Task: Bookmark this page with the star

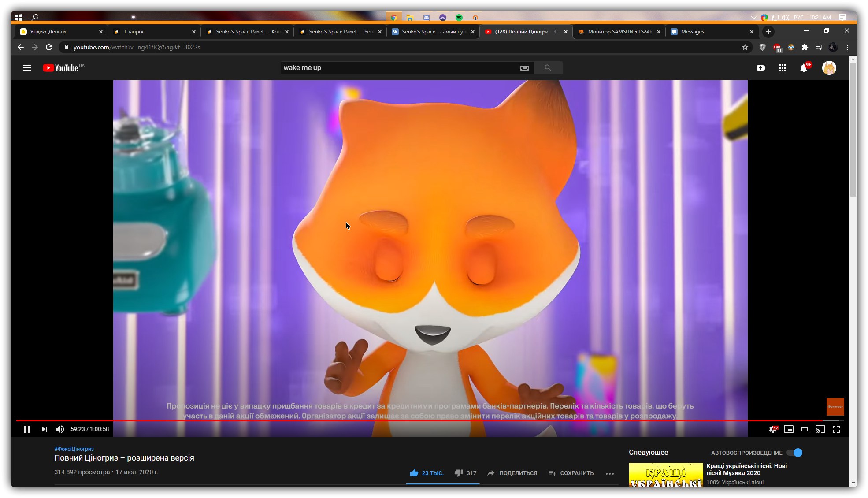Action: (x=745, y=47)
